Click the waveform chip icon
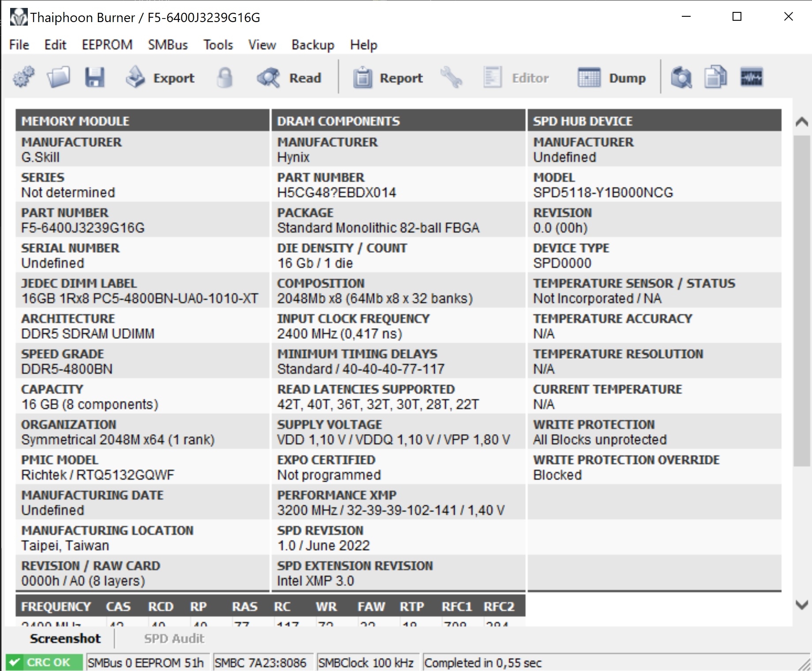Image resolution: width=812 pixels, height=671 pixels. [751, 78]
